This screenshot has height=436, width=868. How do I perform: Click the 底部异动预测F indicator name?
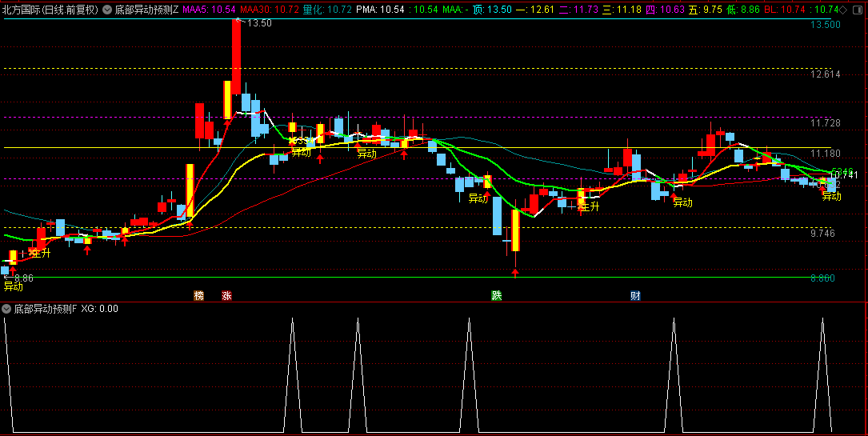click(46, 309)
